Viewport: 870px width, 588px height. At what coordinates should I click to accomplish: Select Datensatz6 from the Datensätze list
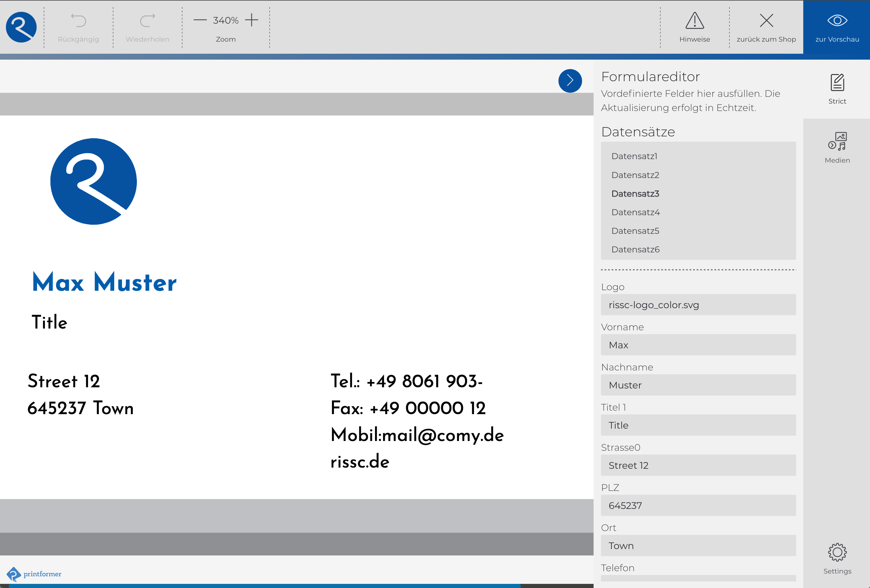pyautogui.click(x=635, y=249)
